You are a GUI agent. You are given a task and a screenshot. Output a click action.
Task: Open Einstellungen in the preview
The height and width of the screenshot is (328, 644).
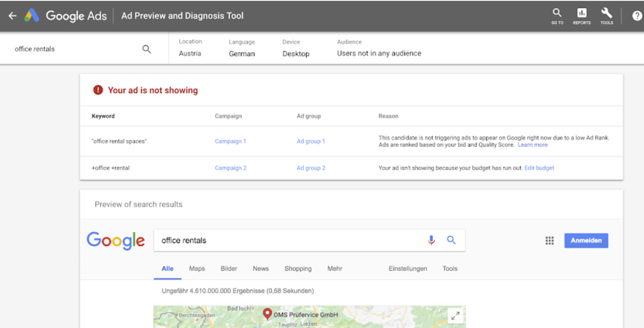pyautogui.click(x=408, y=269)
